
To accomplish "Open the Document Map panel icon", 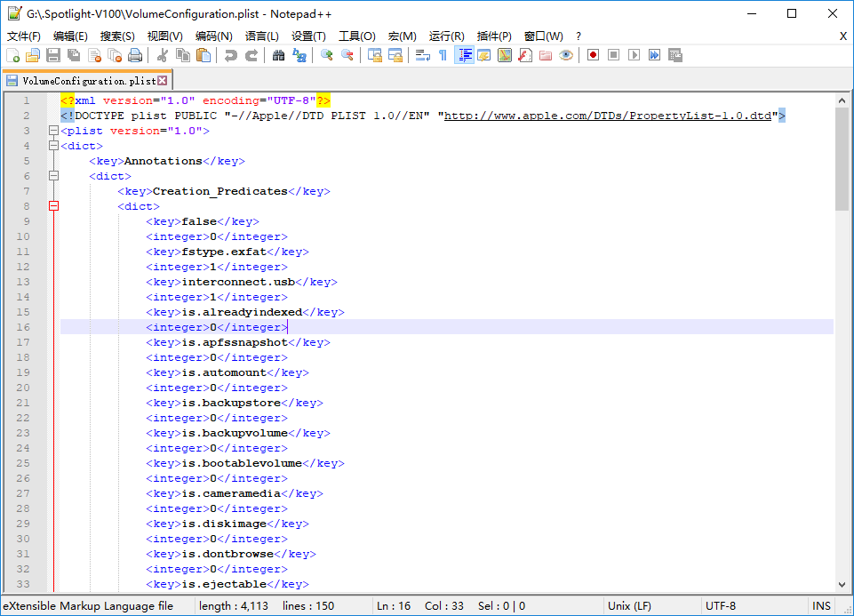I will (505, 55).
